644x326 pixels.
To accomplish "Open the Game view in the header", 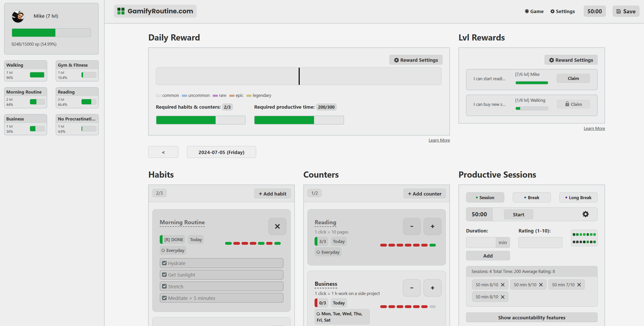I will (534, 11).
